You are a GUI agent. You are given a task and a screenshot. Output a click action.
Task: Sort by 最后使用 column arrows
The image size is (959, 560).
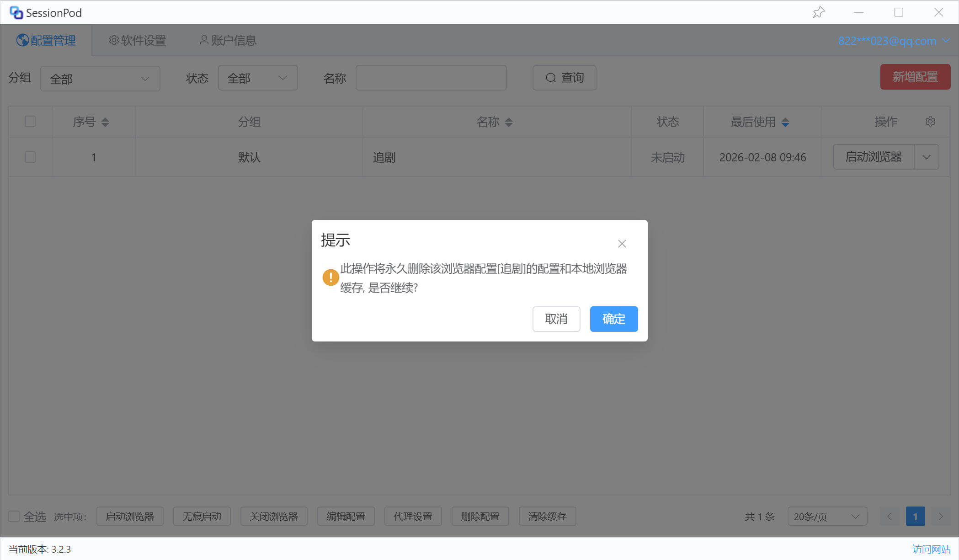pos(785,122)
